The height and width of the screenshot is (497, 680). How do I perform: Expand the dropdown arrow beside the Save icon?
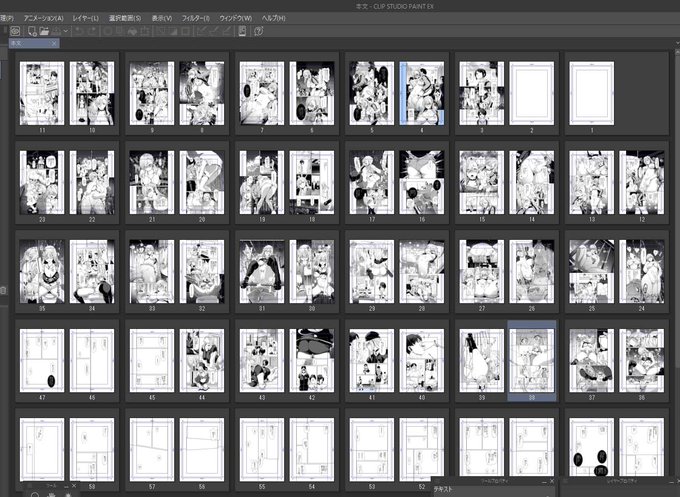point(65,31)
